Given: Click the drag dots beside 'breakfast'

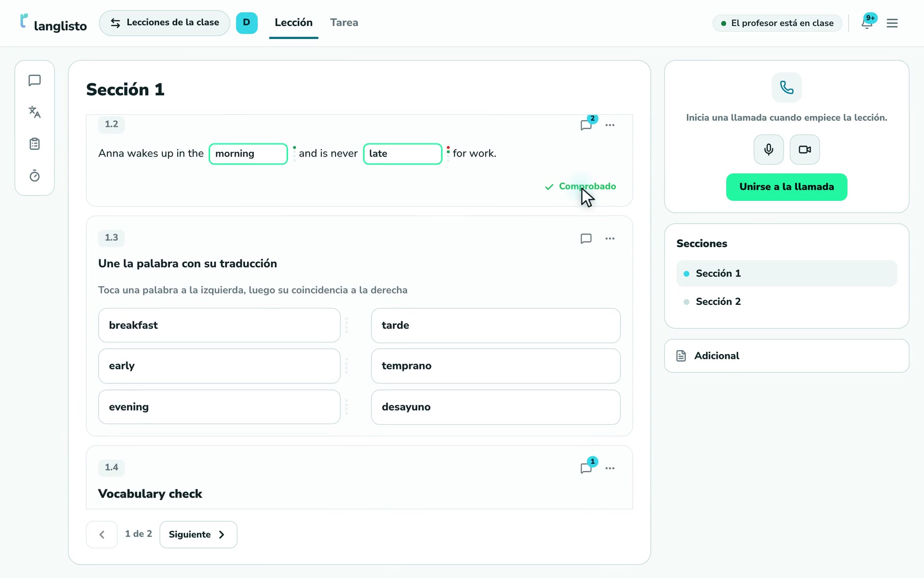Looking at the screenshot, I should click(346, 326).
